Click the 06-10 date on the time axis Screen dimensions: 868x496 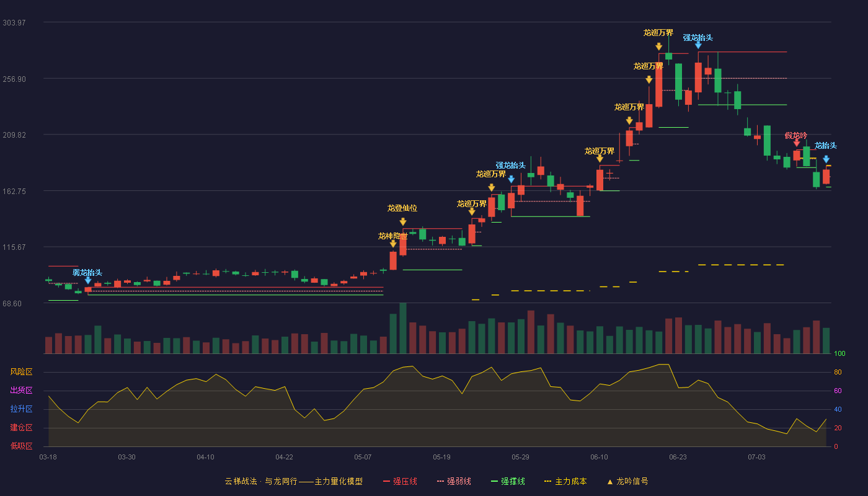[599, 457]
